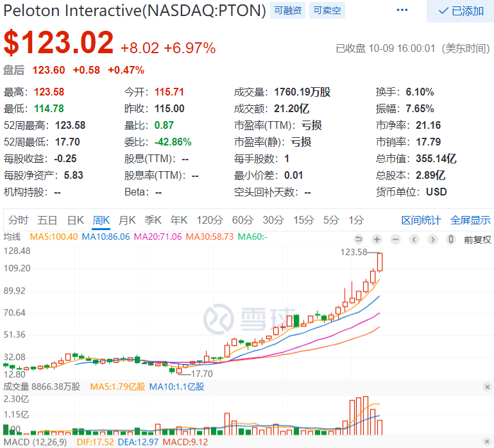Screen dimensions: 494x448
Task: Click the 总市值 value 355.14亿
Action: point(436,158)
